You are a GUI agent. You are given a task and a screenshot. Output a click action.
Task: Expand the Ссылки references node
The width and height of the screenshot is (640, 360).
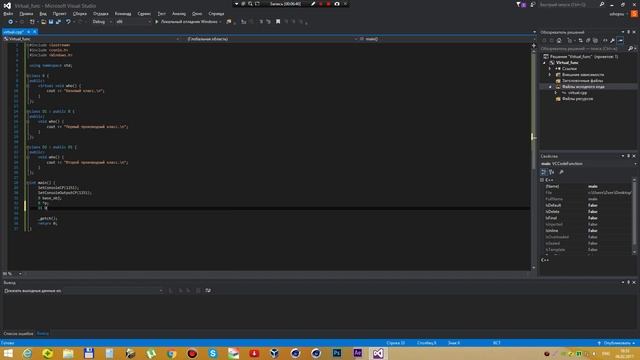[550, 69]
